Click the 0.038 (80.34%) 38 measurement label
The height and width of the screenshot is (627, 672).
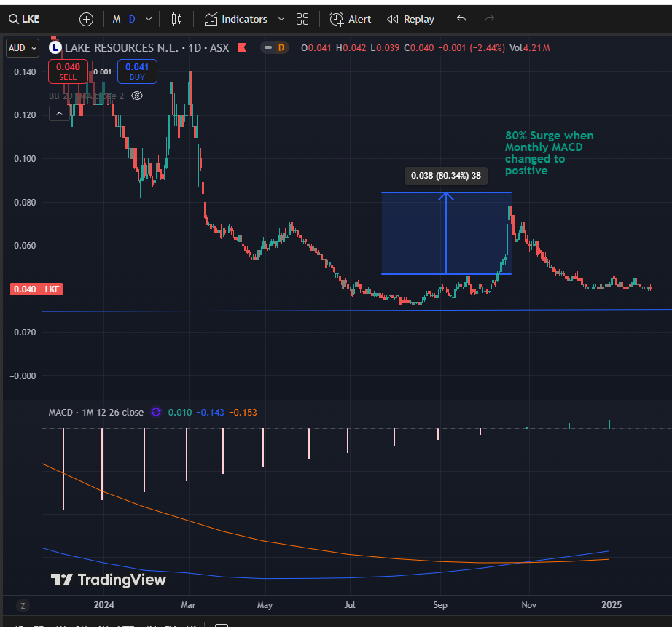click(446, 176)
